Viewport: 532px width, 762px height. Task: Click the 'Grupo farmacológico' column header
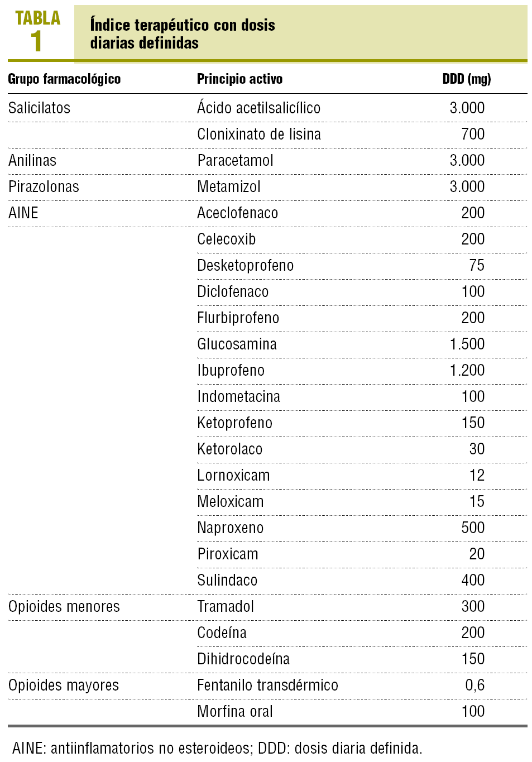64,79
